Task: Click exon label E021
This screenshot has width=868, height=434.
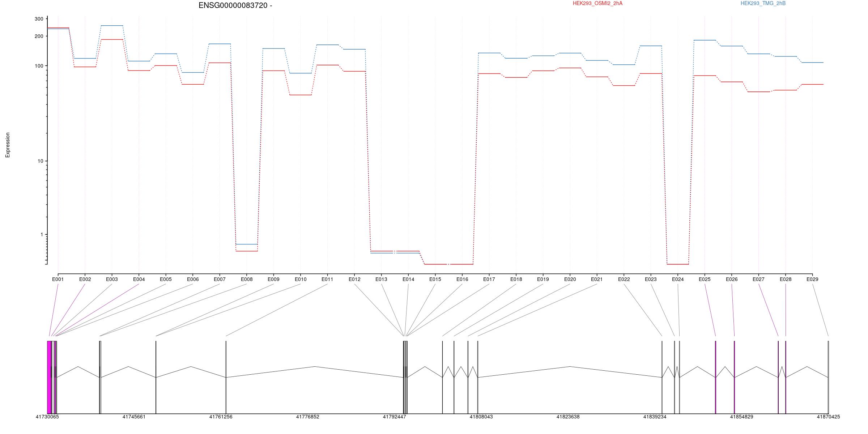Action: pyautogui.click(x=597, y=279)
